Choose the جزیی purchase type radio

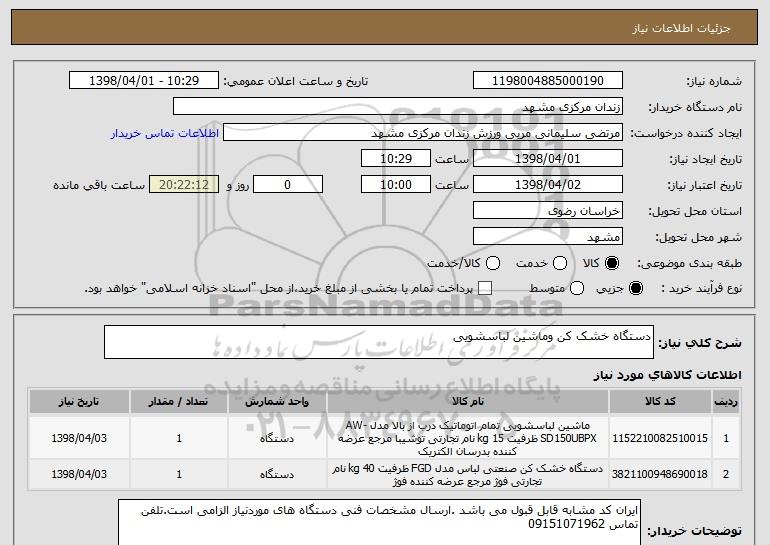click(635, 288)
